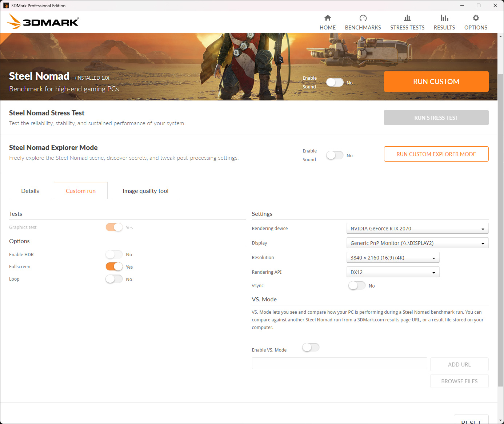Go to OPTIONS menu label
The height and width of the screenshot is (424, 504).
click(x=476, y=28)
